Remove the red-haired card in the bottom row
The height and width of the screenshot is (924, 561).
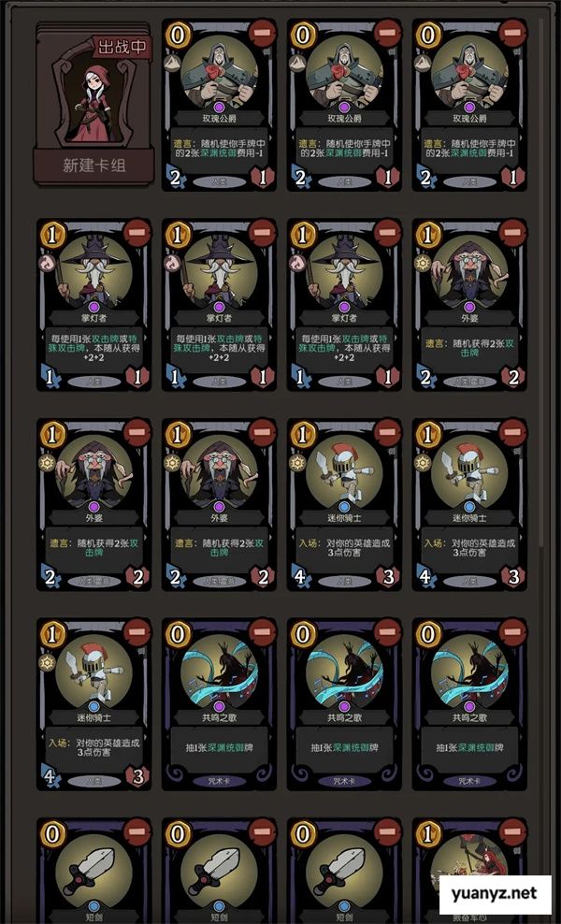512,831
